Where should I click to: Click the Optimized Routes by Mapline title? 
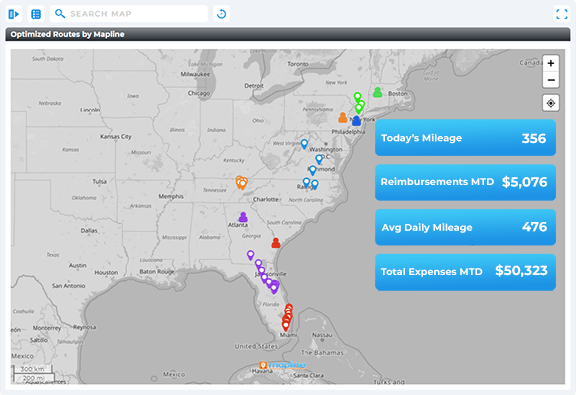pos(67,34)
